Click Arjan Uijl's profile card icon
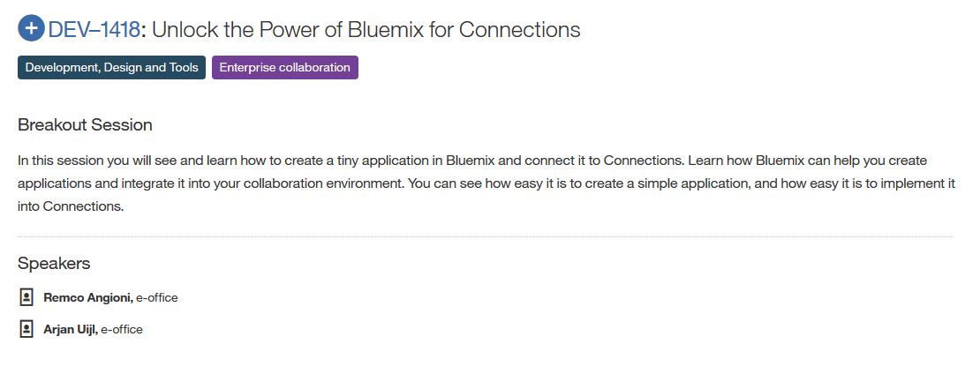This screenshot has height=389, width=980. pyautogui.click(x=26, y=329)
